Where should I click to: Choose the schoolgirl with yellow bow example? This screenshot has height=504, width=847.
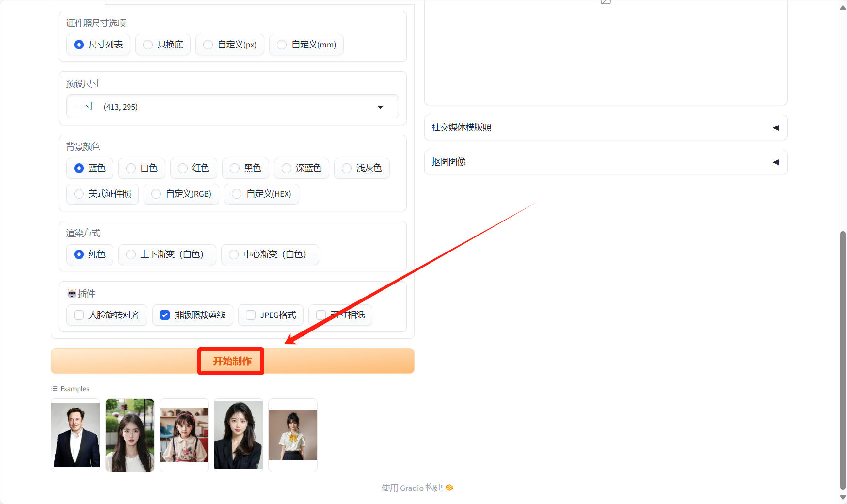(x=293, y=435)
